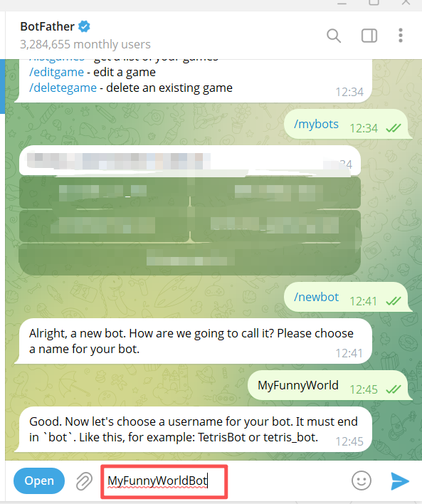The height and width of the screenshot is (504, 422).
Task: Open BotFather profile from header name
Action: [x=47, y=26]
